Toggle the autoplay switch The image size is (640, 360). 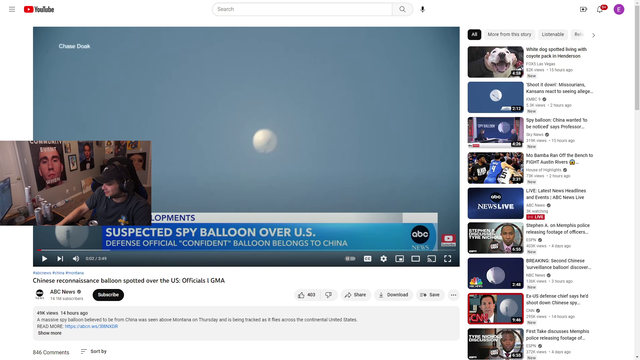tap(350, 258)
